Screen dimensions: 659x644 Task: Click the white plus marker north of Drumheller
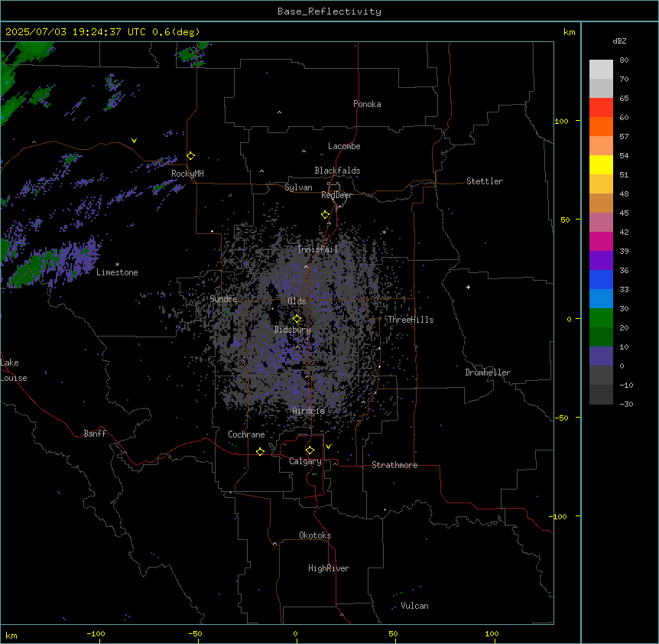click(x=468, y=287)
